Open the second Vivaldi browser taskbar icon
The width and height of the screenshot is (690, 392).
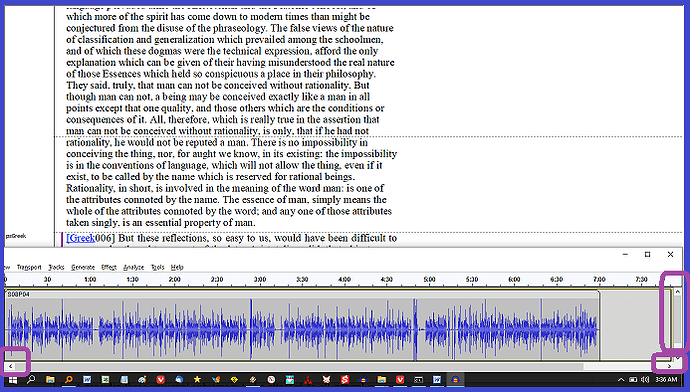pos(400,379)
